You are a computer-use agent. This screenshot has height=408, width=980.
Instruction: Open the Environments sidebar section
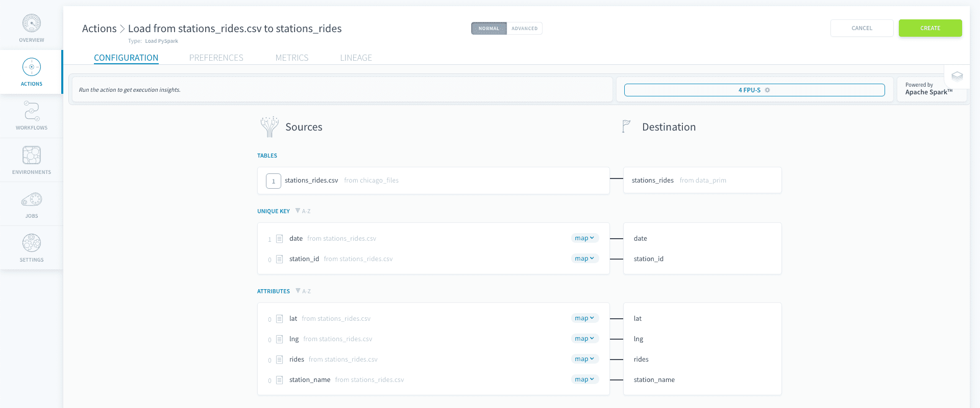click(x=32, y=160)
